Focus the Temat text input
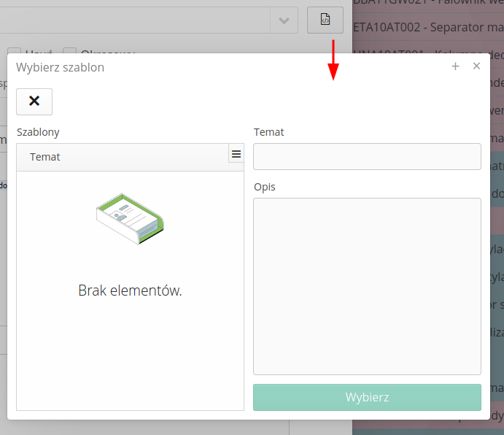 pos(367,157)
